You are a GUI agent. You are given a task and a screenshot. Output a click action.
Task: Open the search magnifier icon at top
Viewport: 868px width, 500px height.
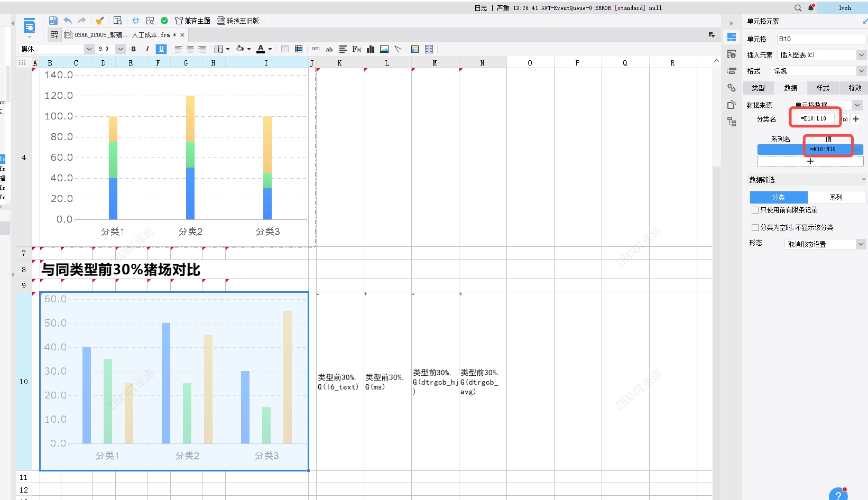798,8
